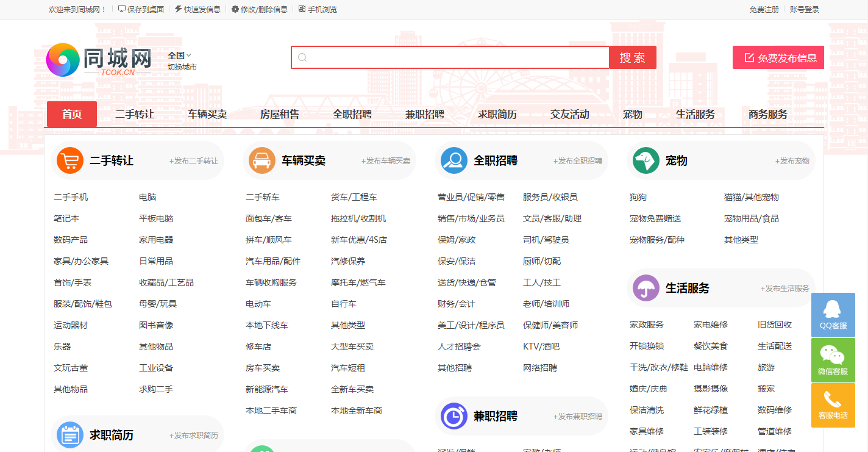868x452 pixels.
Task: Open 母婴/玩具 category
Action: [x=158, y=304]
